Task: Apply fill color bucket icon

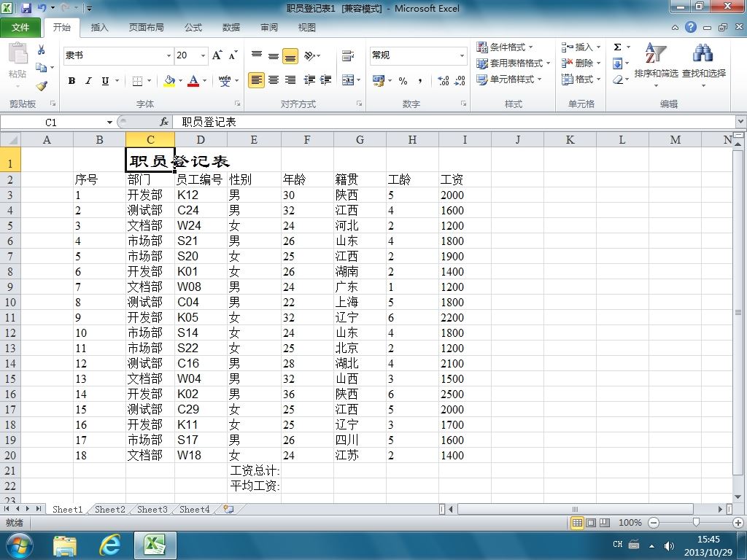Action: 169,81
